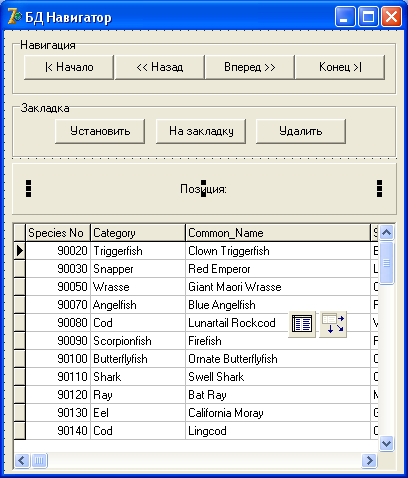
Task: Select 'Bat Ray' cell
Action: [278, 395]
